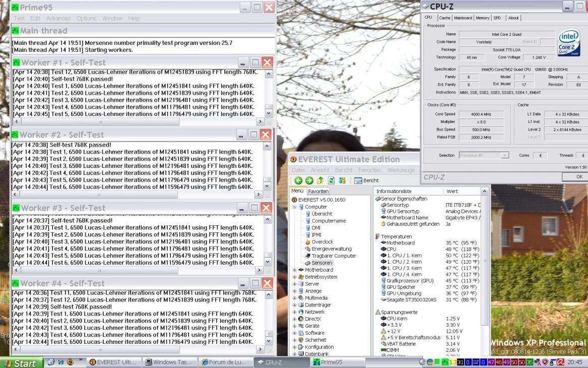The height and width of the screenshot is (368, 588).
Task: Collapse the Computer node in EVEREST
Action: [294, 207]
